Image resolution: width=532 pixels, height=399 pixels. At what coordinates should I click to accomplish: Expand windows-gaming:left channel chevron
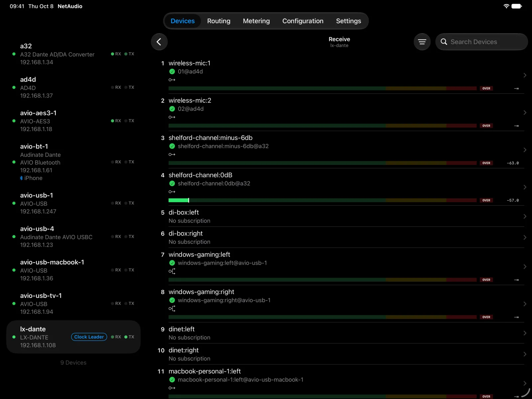point(525,267)
